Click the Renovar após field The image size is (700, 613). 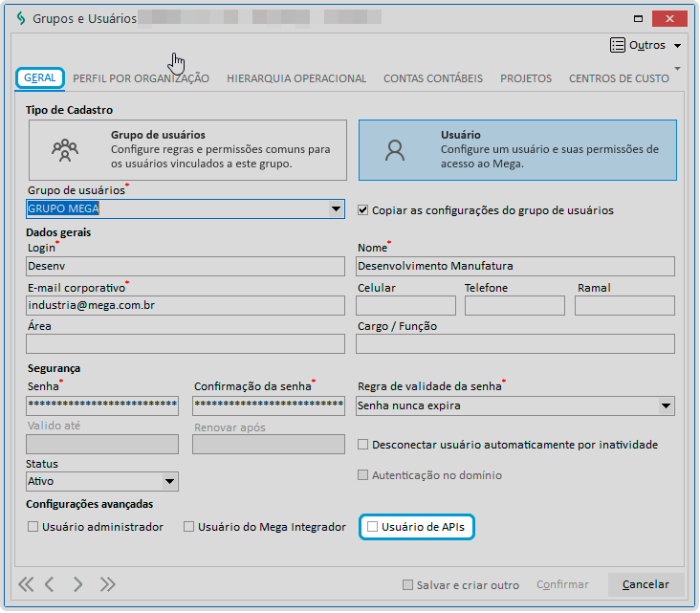(x=269, y=445)
